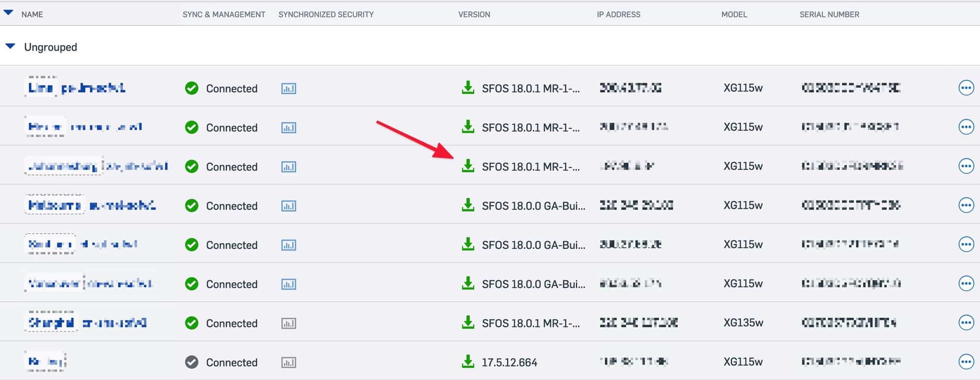Open three-dot menu on the 17.5.12.664 row

(966, 362)
